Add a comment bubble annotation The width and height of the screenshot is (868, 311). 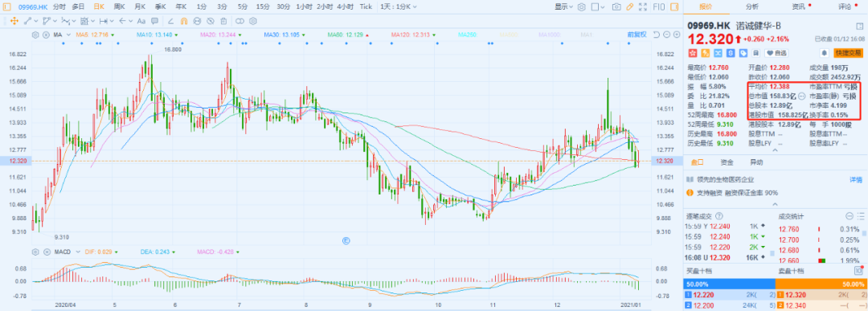154,21
